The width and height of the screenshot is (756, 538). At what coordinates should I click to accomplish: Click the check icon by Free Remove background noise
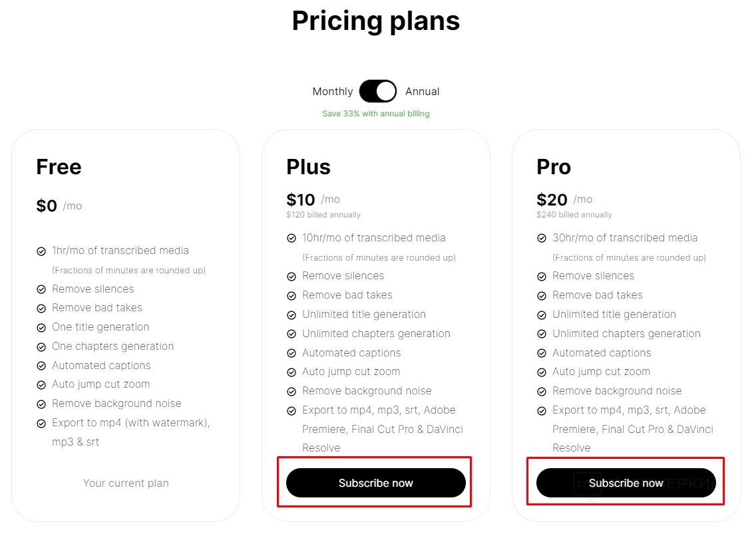(x=41, y=404)
